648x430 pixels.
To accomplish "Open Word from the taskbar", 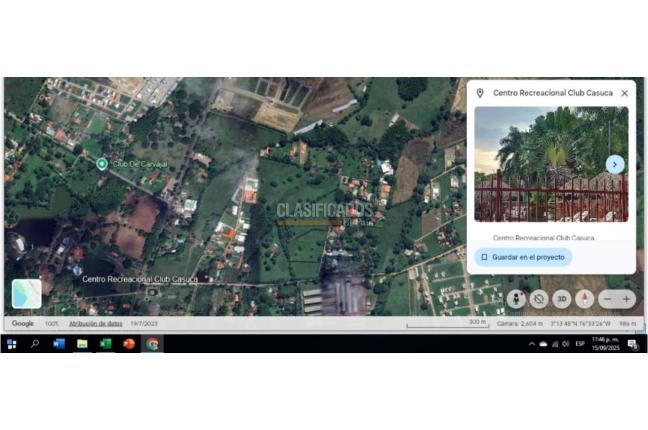I will [x=59, y=344].
